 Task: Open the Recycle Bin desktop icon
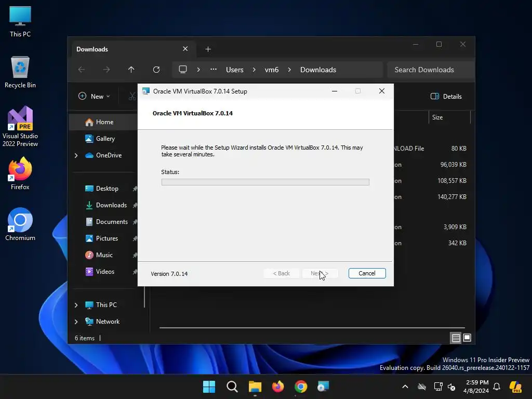[x=20, y=72]
